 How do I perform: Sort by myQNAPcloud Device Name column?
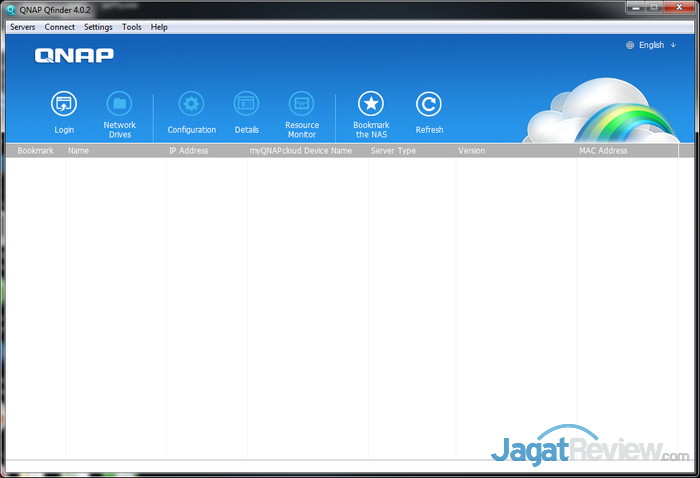point(308,150)
